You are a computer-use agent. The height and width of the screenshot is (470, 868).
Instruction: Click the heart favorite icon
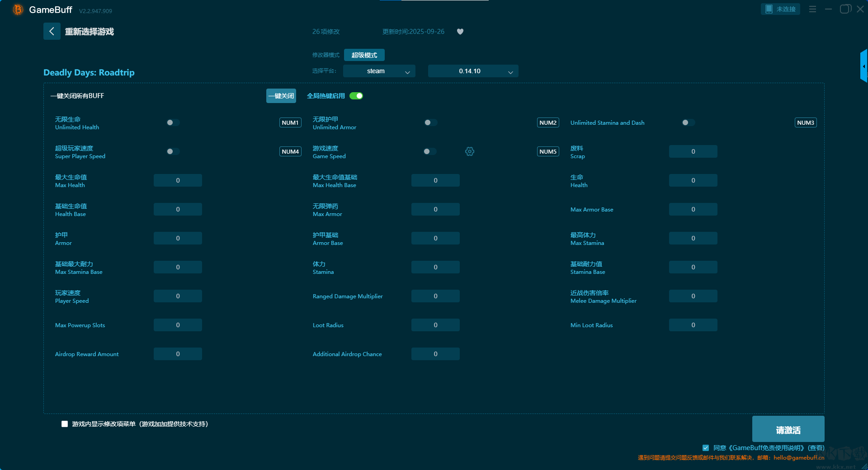click(460, 32)
